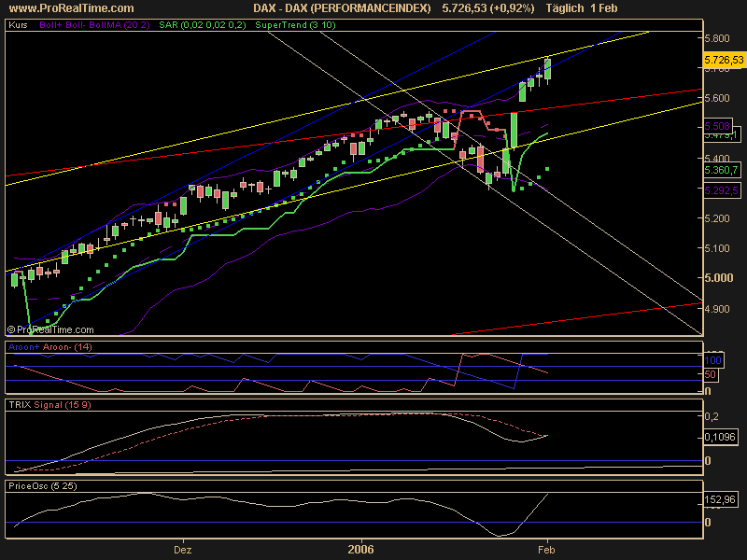The width and height of the screenshot is (747, 560).
Task: Click the 4.900 price axis label
Action: [x=717, y=309]
